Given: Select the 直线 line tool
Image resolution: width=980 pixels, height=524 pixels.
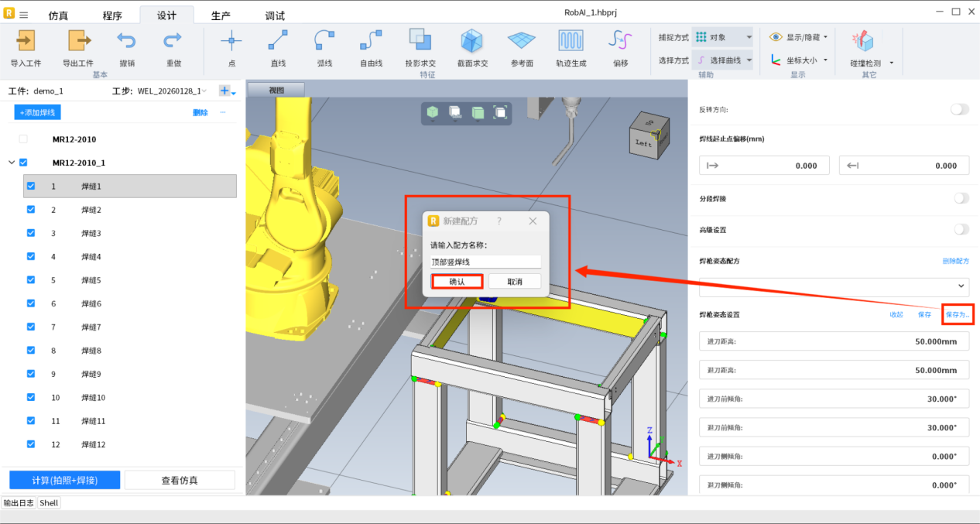Looking at the screenshot, I should coord(278,40).
